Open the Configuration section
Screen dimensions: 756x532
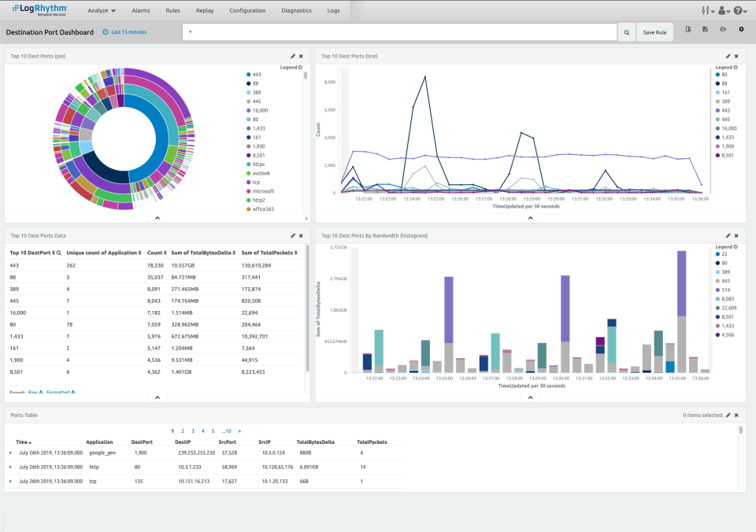(x=248, y=10)
